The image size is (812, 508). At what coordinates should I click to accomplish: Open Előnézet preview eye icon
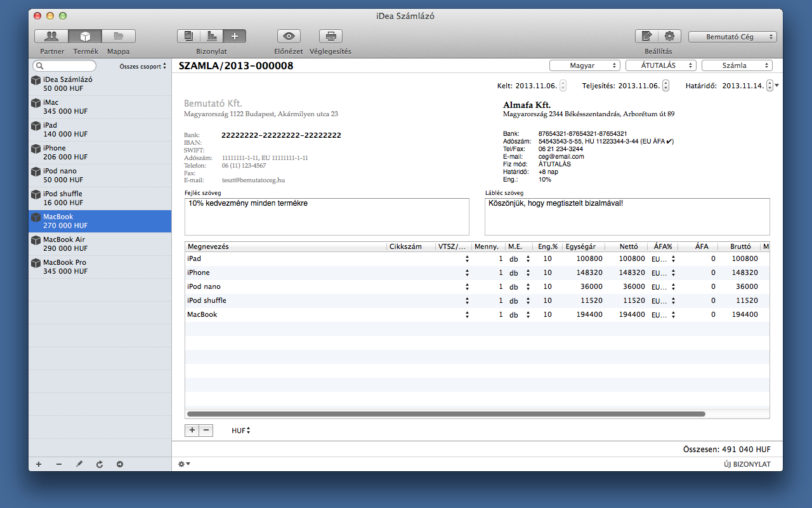[289, 36]
